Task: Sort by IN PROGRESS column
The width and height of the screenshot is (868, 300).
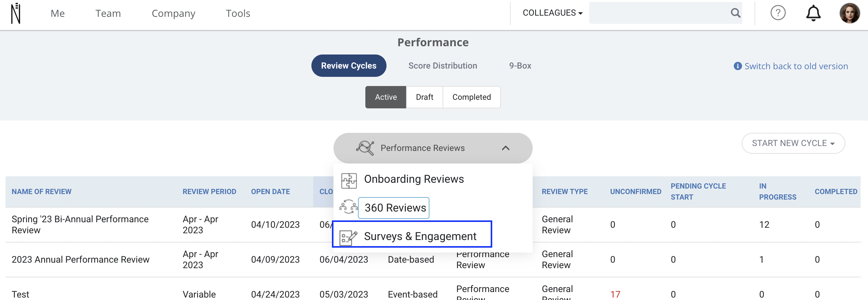Action: tap(777, 192)
